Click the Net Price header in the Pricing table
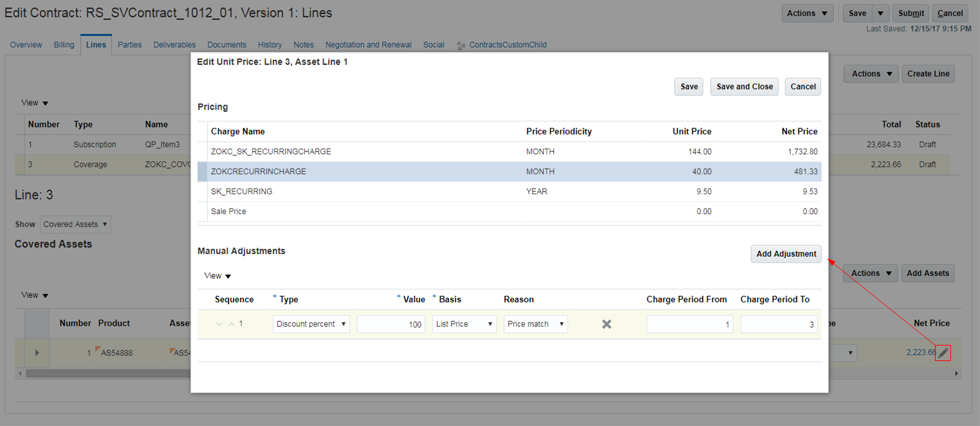The width and height of the screenshot is (980, 426). (799, 131)
